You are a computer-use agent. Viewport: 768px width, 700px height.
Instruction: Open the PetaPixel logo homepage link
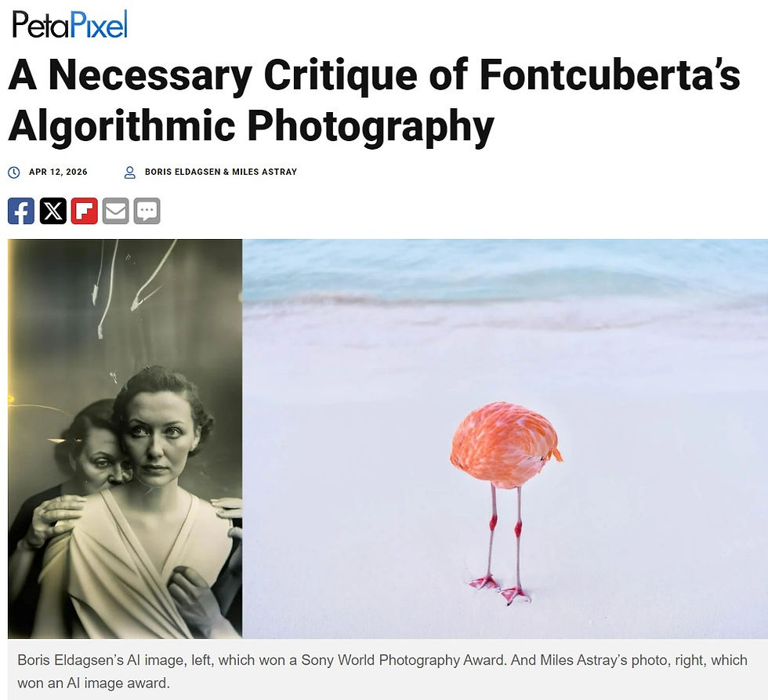point(70,24)
